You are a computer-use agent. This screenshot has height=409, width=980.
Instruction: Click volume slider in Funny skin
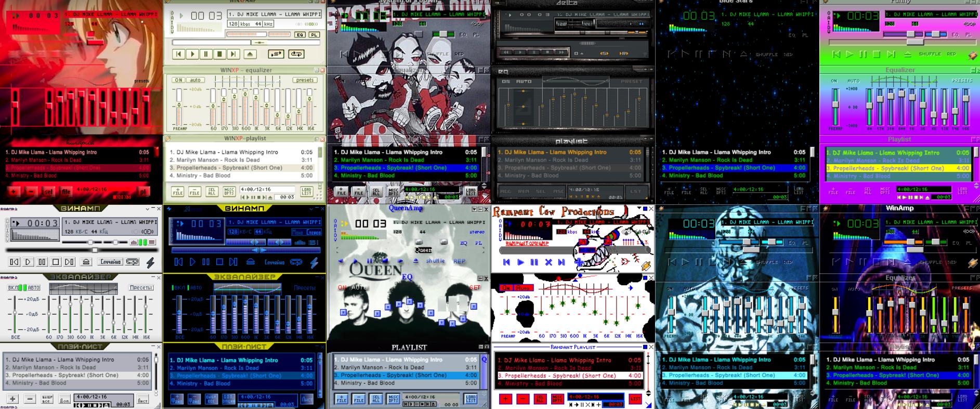[x=911, y=34]
